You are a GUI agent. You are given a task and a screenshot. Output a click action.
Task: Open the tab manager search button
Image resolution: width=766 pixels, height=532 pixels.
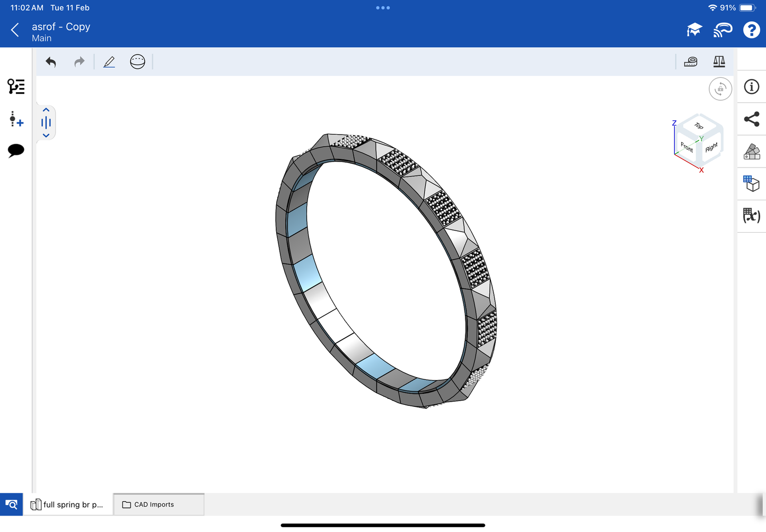11,504
